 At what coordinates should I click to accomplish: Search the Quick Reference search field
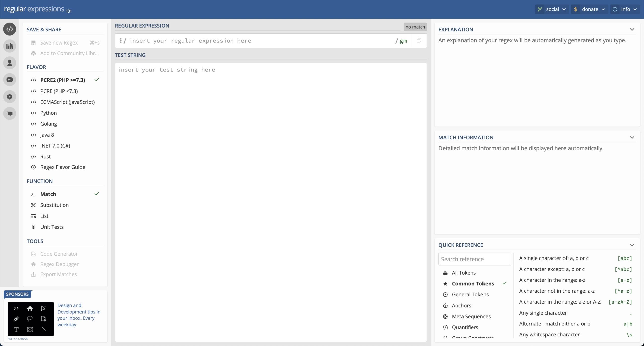[x=474, y=259]
